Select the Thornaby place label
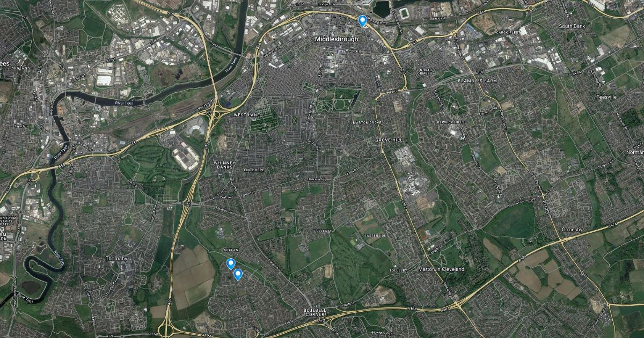This screenshot has width=644, height=338. coord(116,259)
